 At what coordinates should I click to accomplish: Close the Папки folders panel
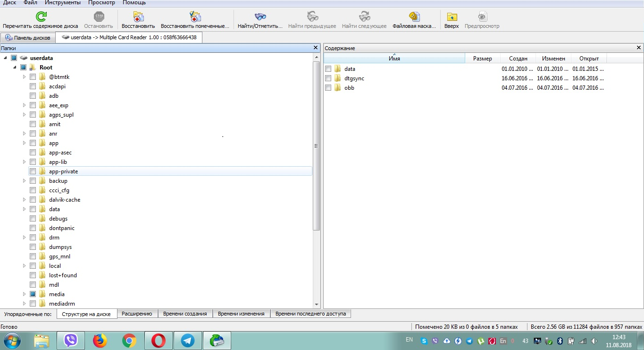pyautogui.click(x=316, y=48)
